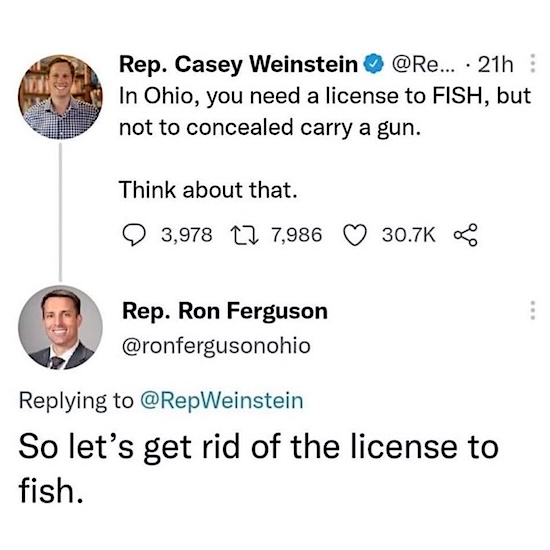Retweet Casey Weinstein's tweet

[x=244, y=235]
